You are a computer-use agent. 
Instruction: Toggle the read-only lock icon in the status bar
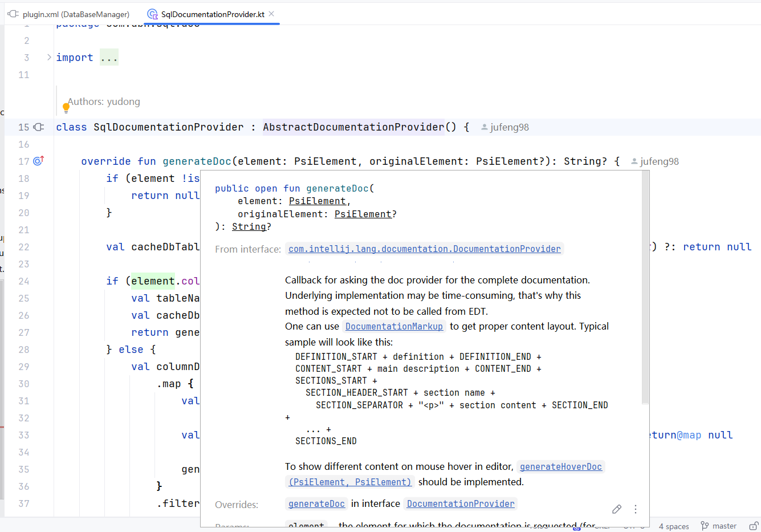pos(754,526)
